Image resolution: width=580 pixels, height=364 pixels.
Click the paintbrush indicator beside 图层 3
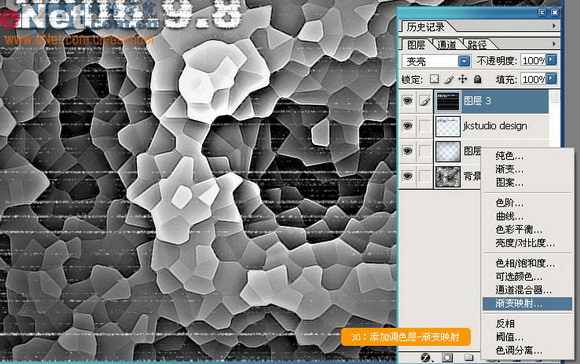pos(425,101)
